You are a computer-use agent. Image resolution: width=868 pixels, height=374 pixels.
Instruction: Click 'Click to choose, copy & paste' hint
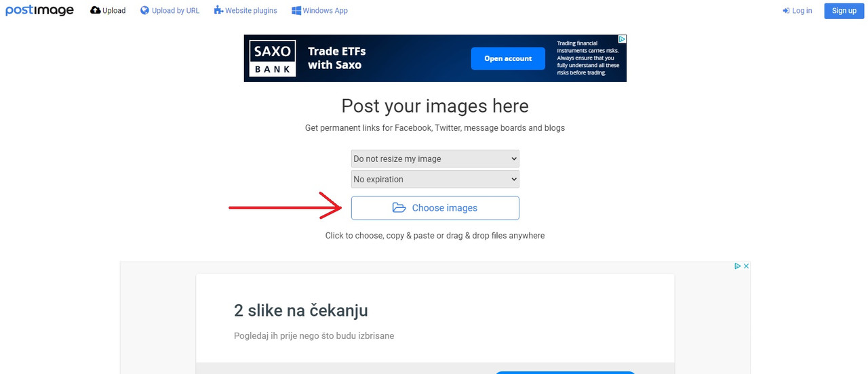435,235
